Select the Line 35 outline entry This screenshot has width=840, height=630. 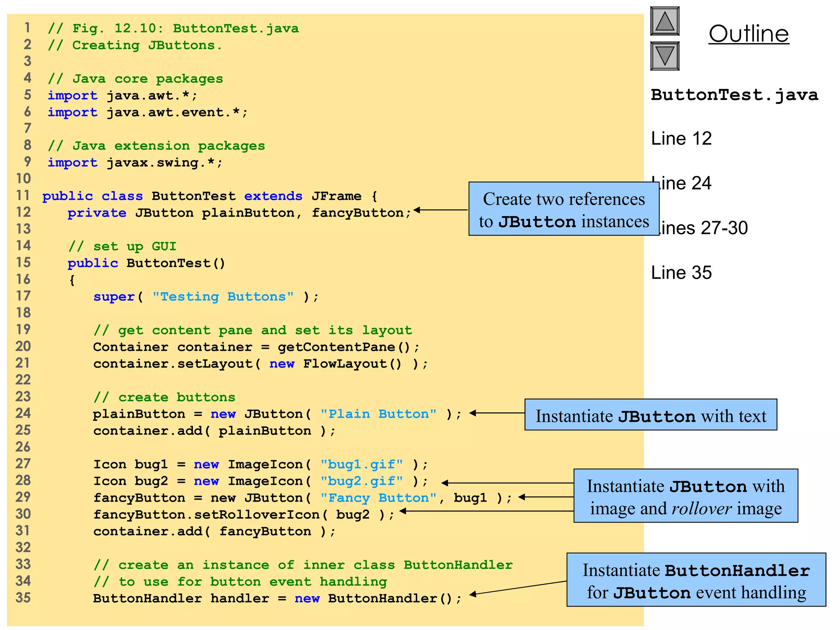point(681,273)
